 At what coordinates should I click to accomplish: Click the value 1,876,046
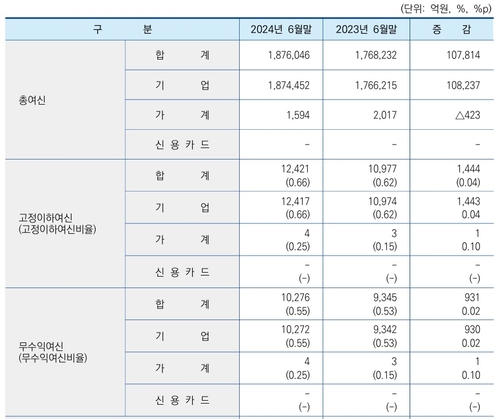(289, 55)
